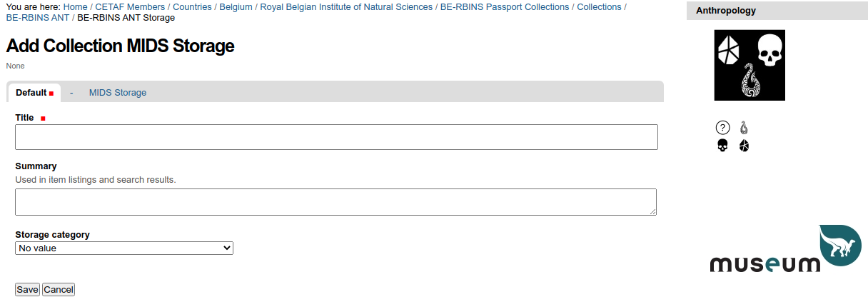The width and height of the screenshot is (868, 307).
Task: Select the Default tab
Action: click(34, 93)
